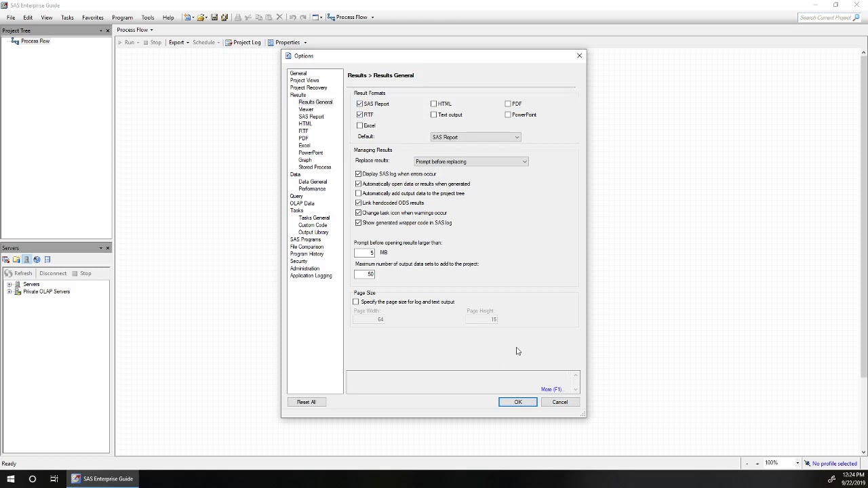Open the Tools menu

tap(148, 18)
